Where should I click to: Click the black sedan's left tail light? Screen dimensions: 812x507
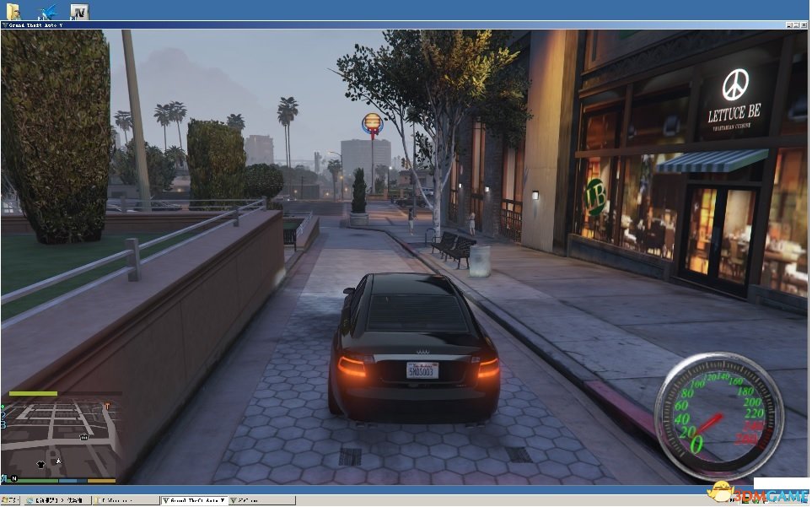tap(353, 365)
